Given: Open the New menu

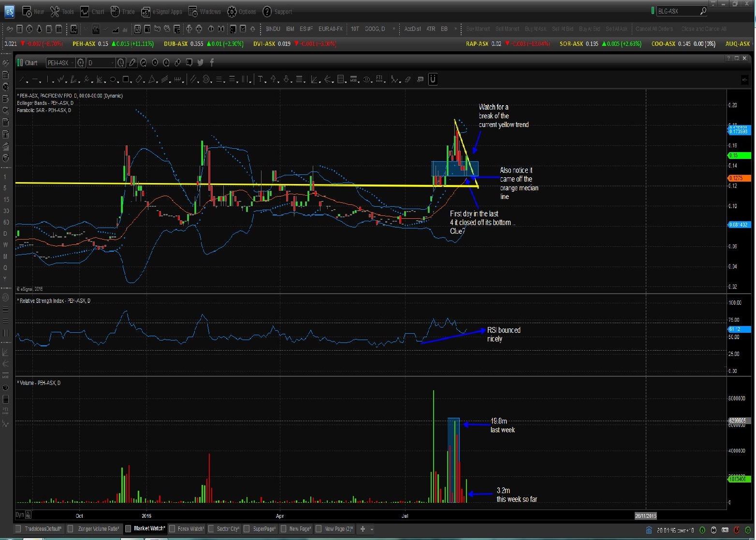Looking at the screenshot, I should pos(33,12).
